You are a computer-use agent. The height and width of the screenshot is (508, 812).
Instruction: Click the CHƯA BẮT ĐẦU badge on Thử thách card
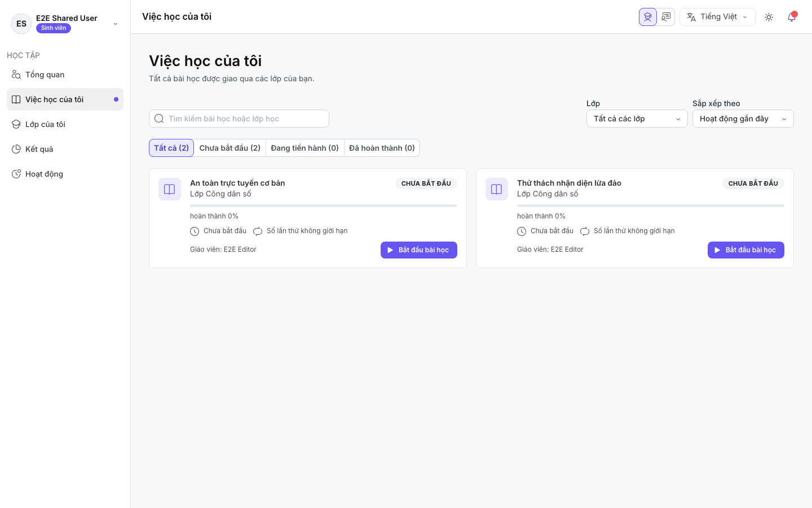[753, 183]
